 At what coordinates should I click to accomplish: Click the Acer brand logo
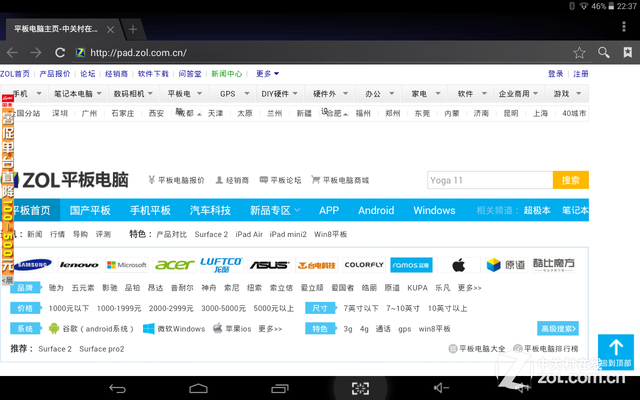174,265
